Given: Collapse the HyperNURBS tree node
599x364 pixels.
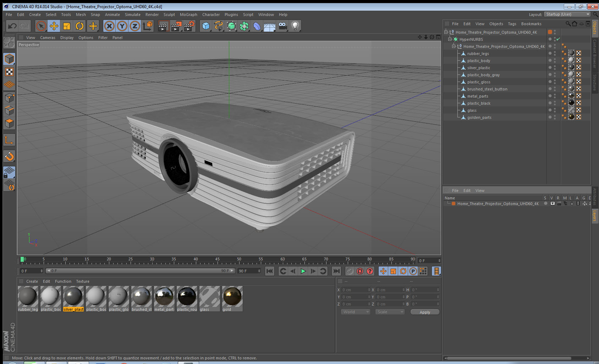Looking at the screenshot, I should pos(450,39).
